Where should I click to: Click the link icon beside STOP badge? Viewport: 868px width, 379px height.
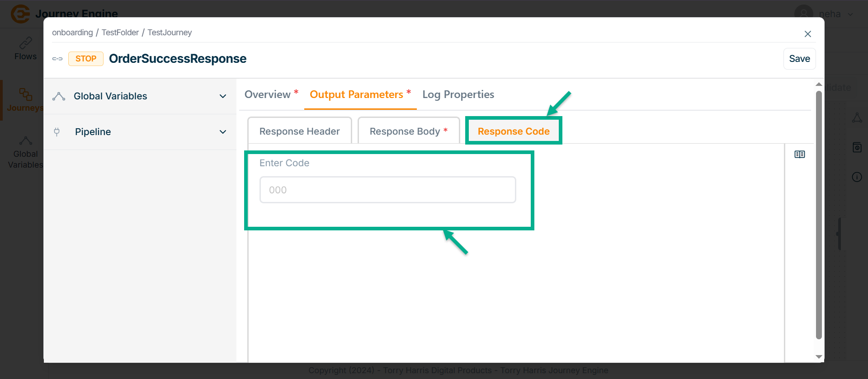57,59
